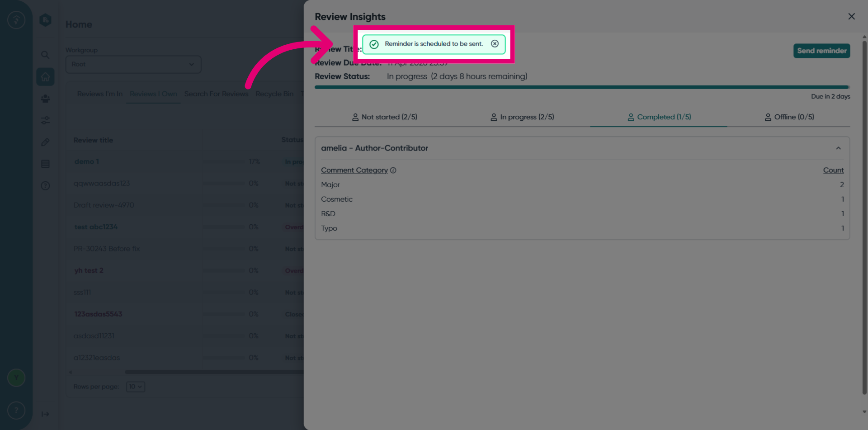
Task: Open the Workgroup Root dropdown
Action: pos(133,64)
